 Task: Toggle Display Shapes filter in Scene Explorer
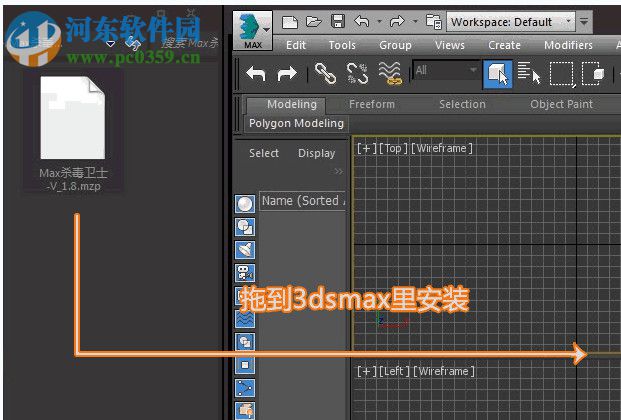[245, 227]
